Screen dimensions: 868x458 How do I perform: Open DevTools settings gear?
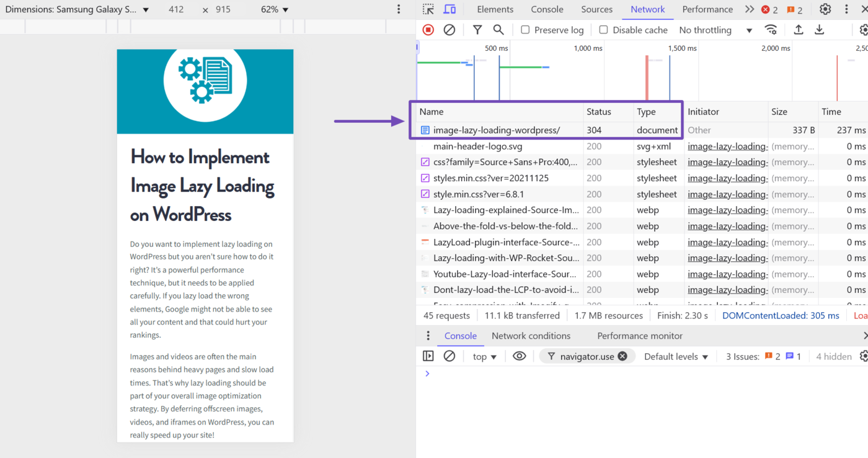[825, 9]
